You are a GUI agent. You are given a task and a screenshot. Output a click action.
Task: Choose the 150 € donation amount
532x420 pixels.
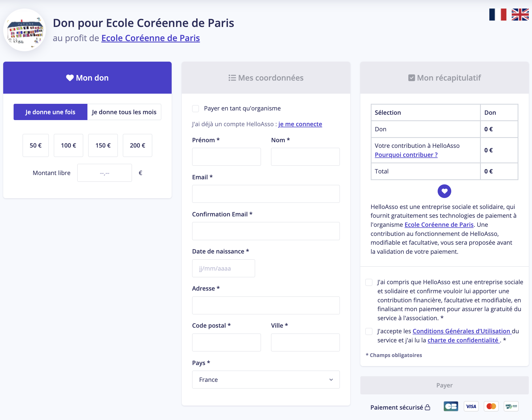103,145
